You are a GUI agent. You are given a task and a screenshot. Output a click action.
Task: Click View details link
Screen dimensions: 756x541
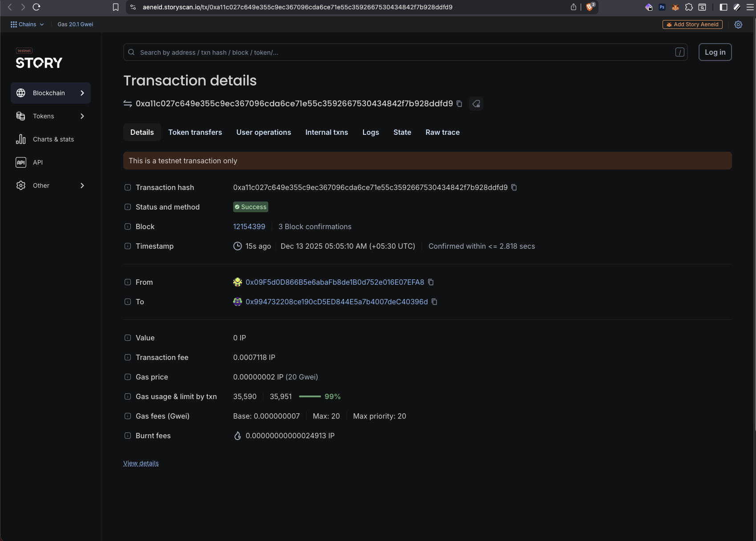tap(141, 463)
